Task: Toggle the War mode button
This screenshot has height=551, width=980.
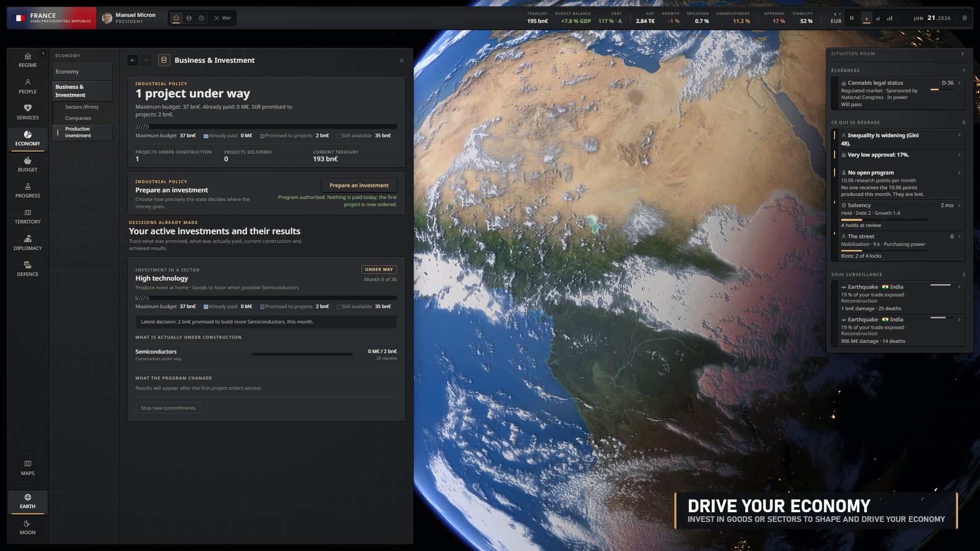Action: [223, 18]
